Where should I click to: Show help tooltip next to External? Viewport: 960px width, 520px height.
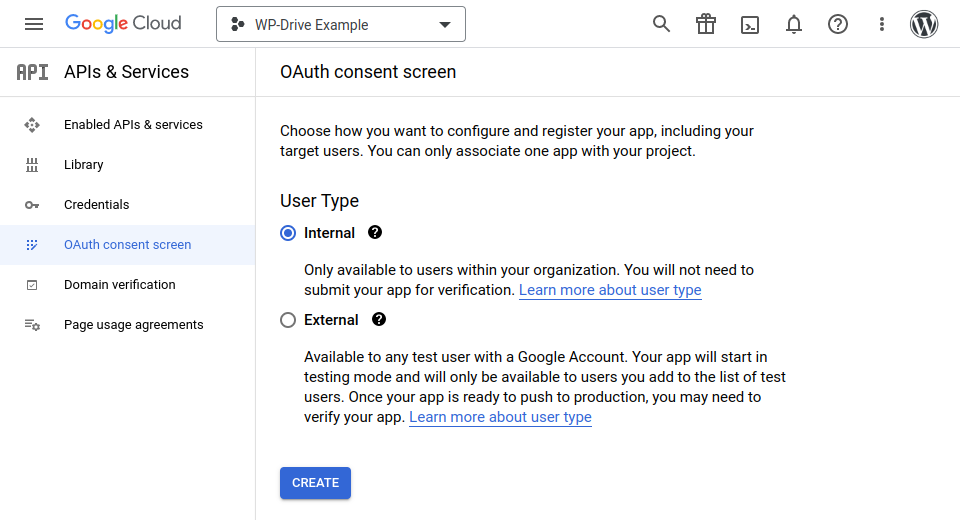coord(378,319)
